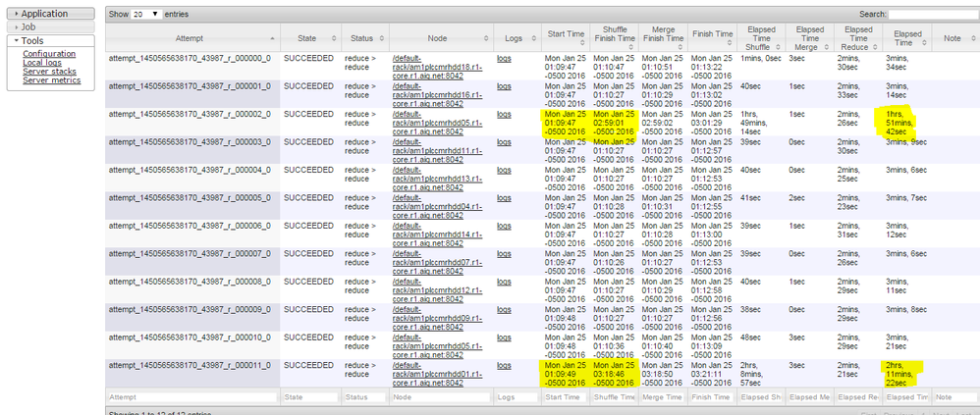Click the Finish Time footer filter field

(x=712, y=397)
